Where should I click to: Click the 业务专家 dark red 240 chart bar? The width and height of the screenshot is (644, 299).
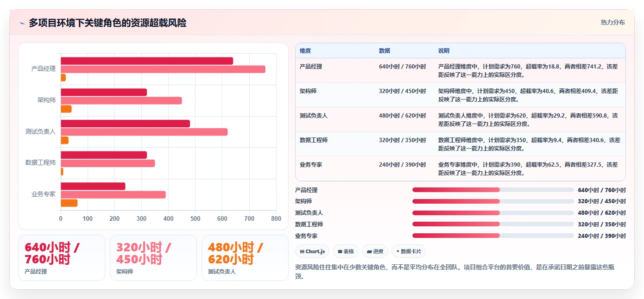[93, 186]
